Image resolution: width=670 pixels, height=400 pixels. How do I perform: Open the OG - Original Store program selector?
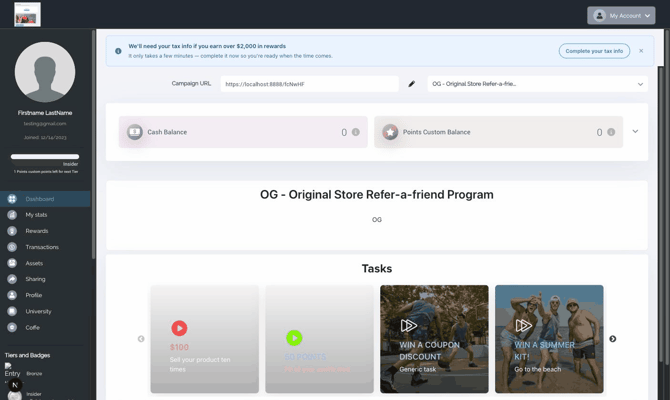[538, 84]
